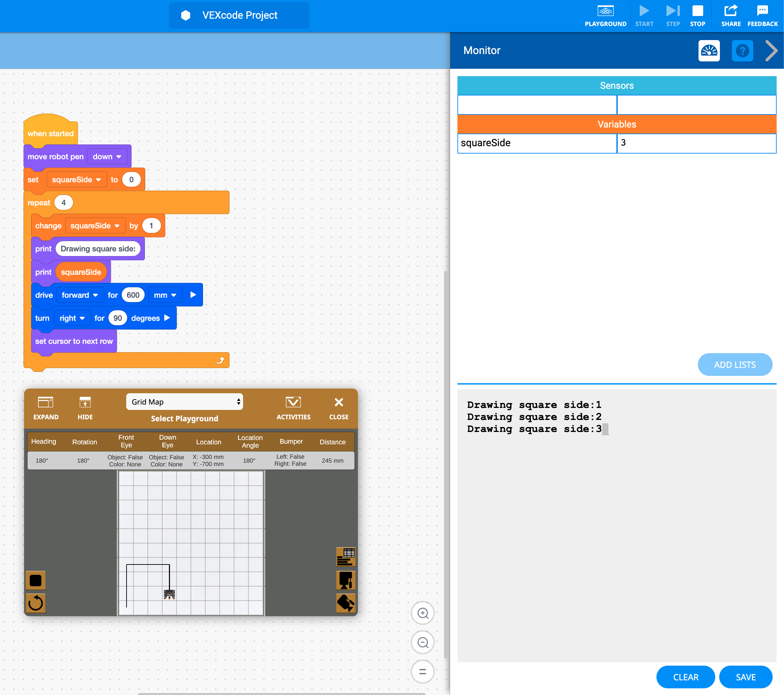This screenshot has height=695, width=784.
Task: Toggle pen trails with the eraser icon
Action: (346, 603)
